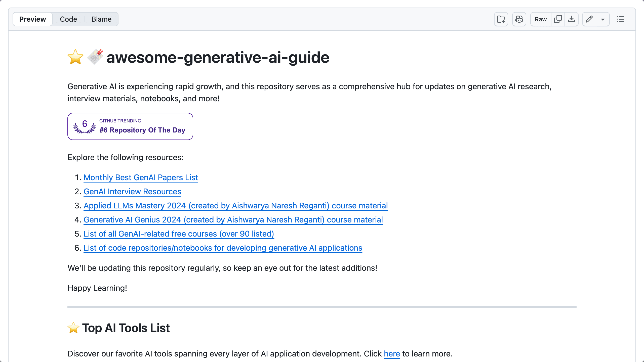
Task: Toggle the file outline panel
Action: (620, 19)
